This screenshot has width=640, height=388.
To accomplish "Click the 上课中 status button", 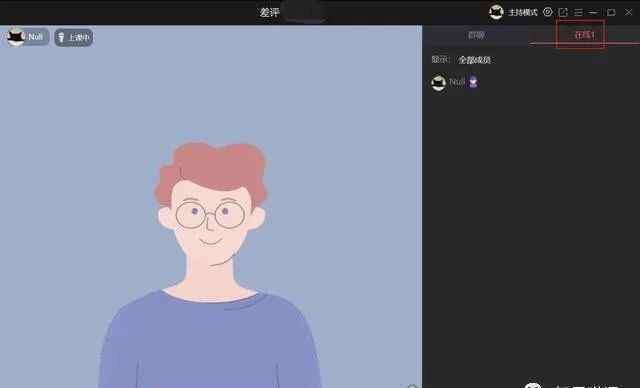I will pos(74,38).
